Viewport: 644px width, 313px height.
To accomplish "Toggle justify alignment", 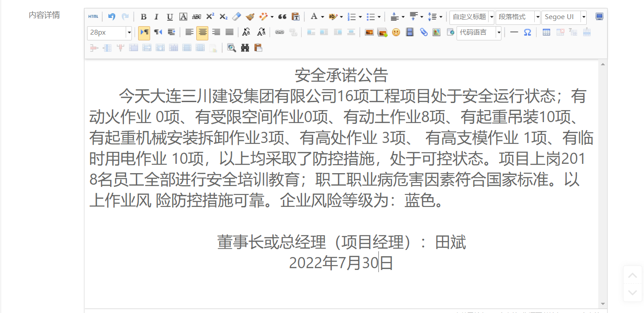I will (230, 32).
